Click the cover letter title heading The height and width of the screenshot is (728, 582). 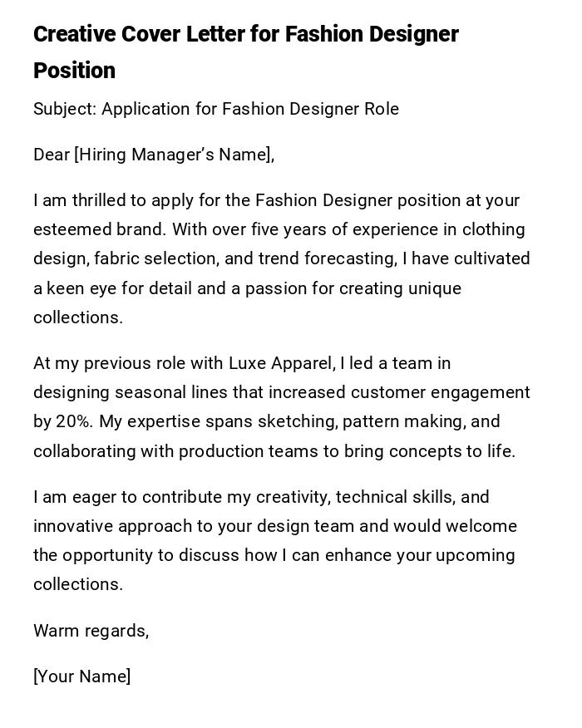point(246,52)
